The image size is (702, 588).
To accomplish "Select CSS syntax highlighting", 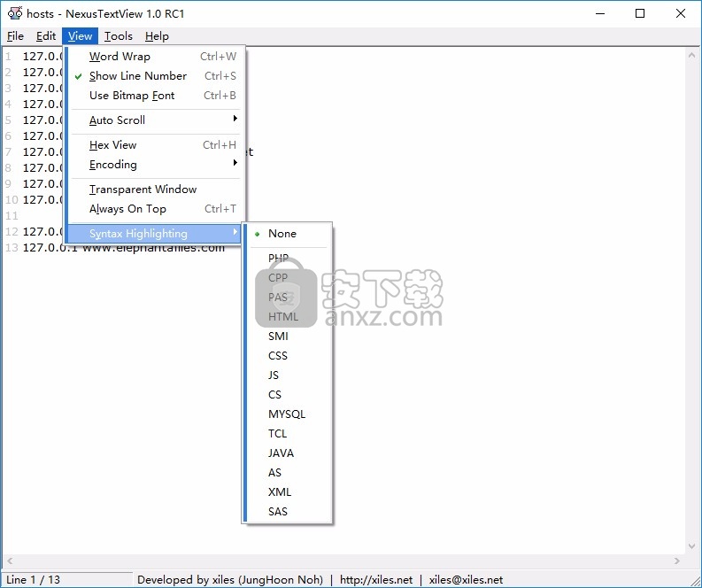I will (289, 356).
